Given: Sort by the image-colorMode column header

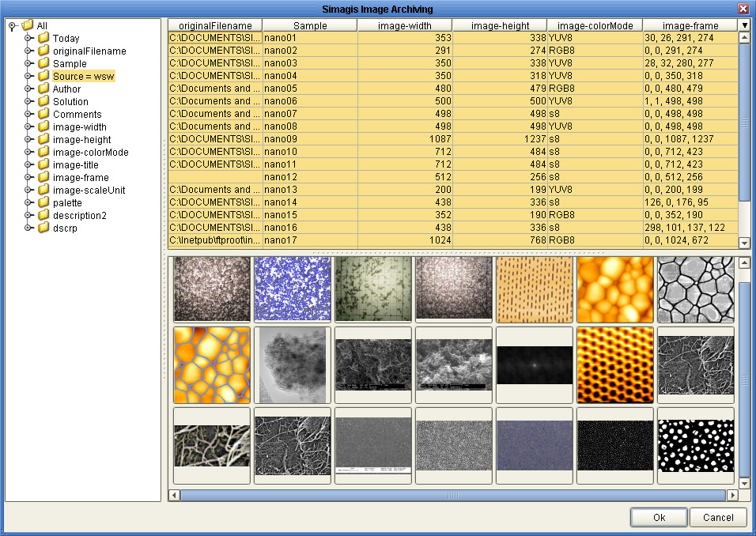Looking at the screenshot, I should (595, 25).
